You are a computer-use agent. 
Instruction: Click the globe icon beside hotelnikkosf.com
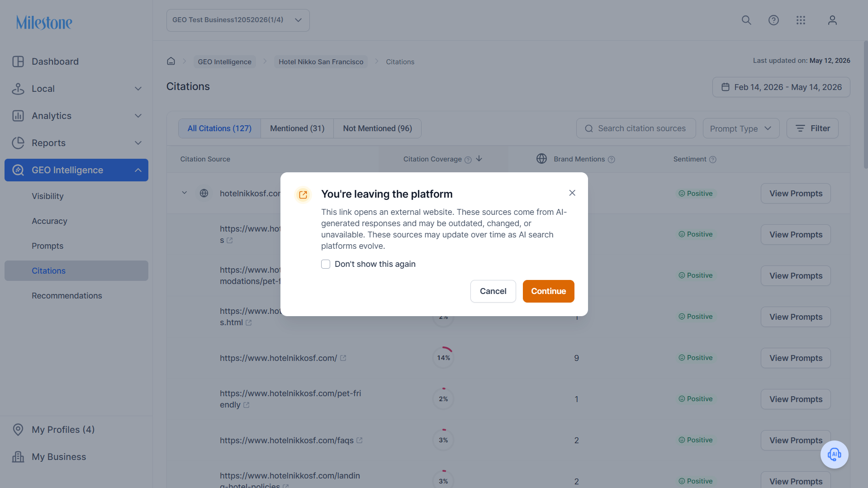pyautogui.click(x=204, y=193)
